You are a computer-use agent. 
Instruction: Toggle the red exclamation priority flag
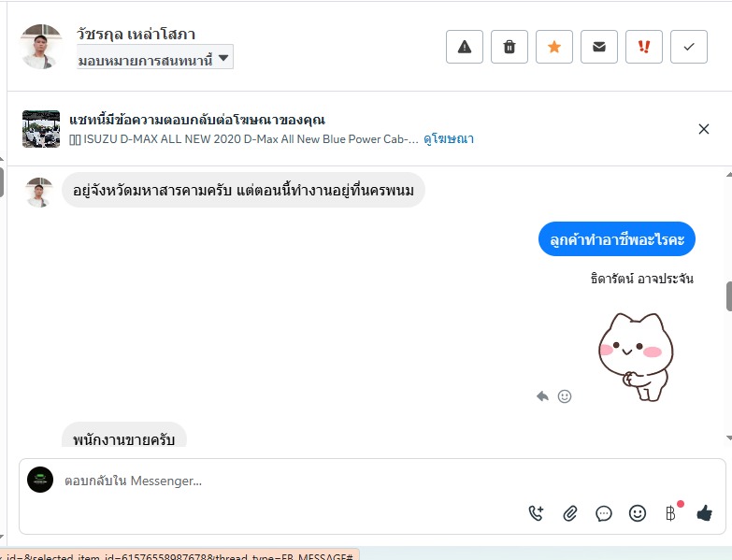(644, 47)
